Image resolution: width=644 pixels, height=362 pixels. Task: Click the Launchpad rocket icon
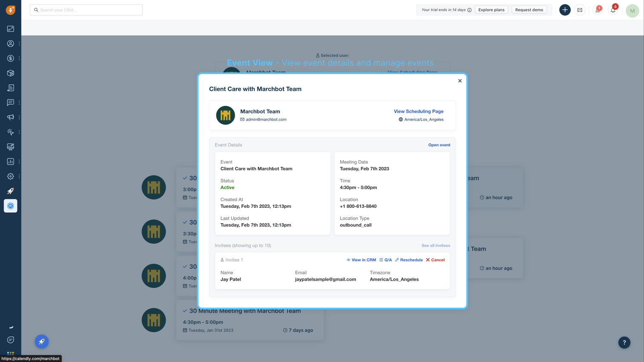10,191
